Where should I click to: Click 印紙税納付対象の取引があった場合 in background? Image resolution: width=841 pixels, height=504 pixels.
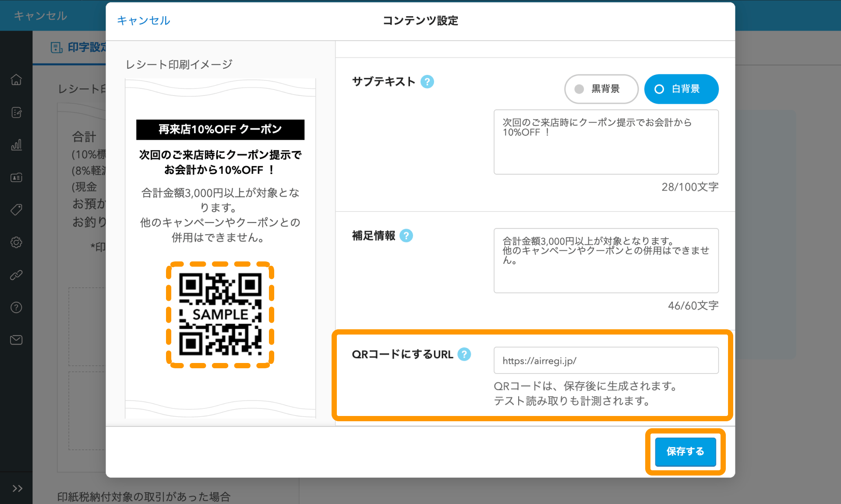(x=144, y=497)
